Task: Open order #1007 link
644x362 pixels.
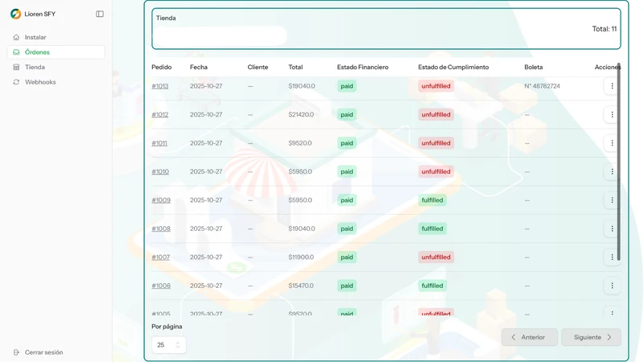Action: click(160, 257)
